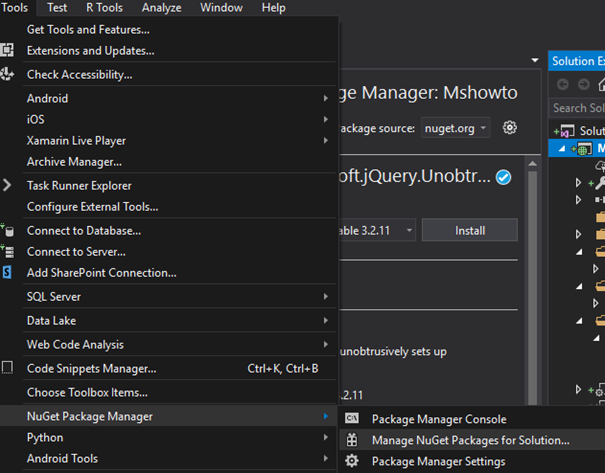The width and height of the screenshot is (605, 473).
Task: Click the Connect to Server icon
Action: [7, 251]
